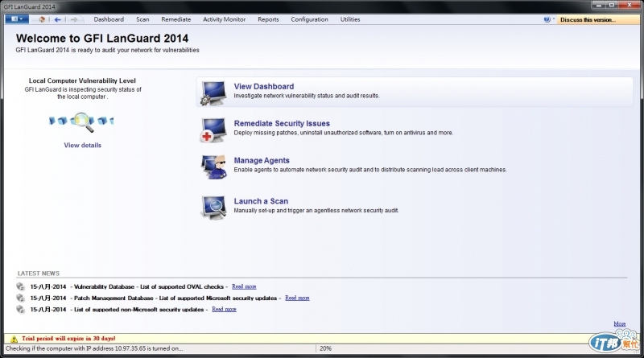Open the Reports tab
Viewport: 644px width, 358px height.
[268, 19]
